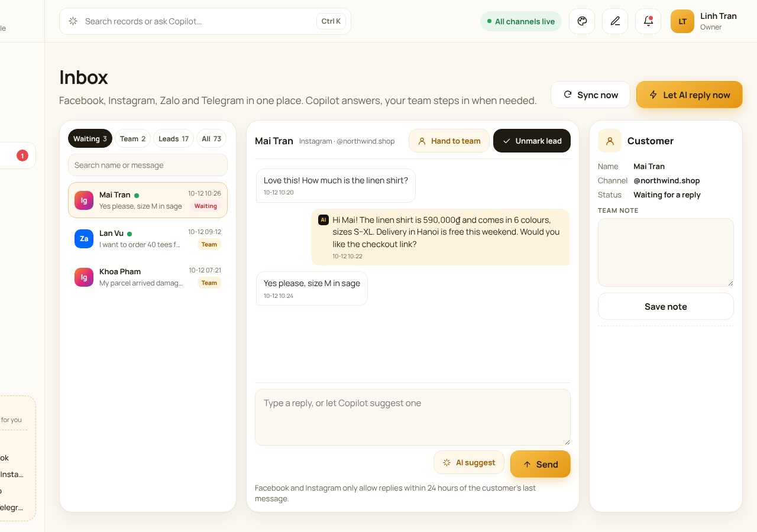Click the Team tag on Khoa Pham's row
This screenshot has height=532, width=757.
coord(209,283)
